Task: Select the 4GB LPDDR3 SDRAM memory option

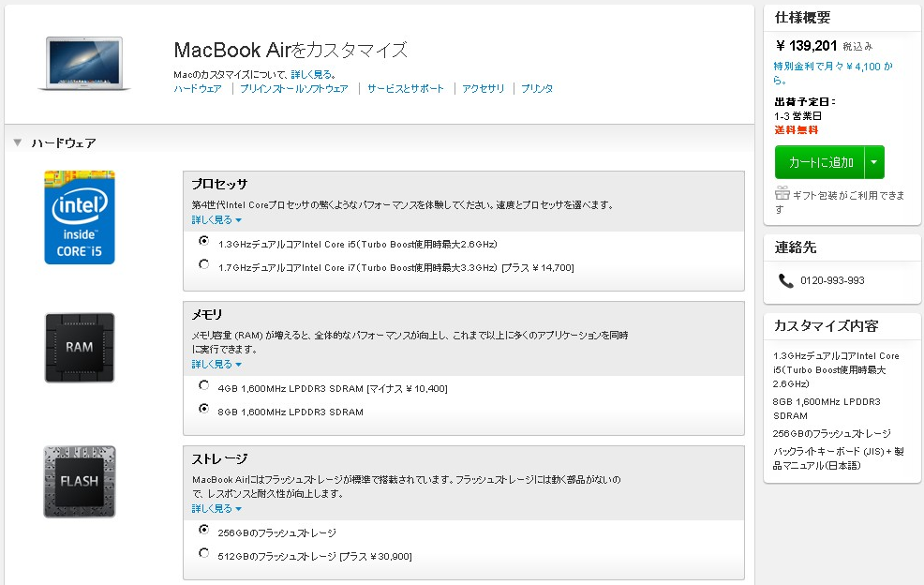Action: [204, 385]
